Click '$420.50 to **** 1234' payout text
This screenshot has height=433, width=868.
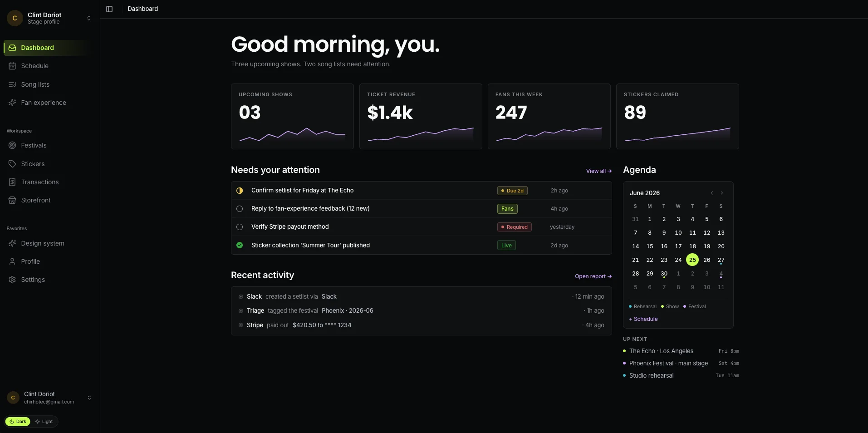pyautogui.click(x=322, y=325)
